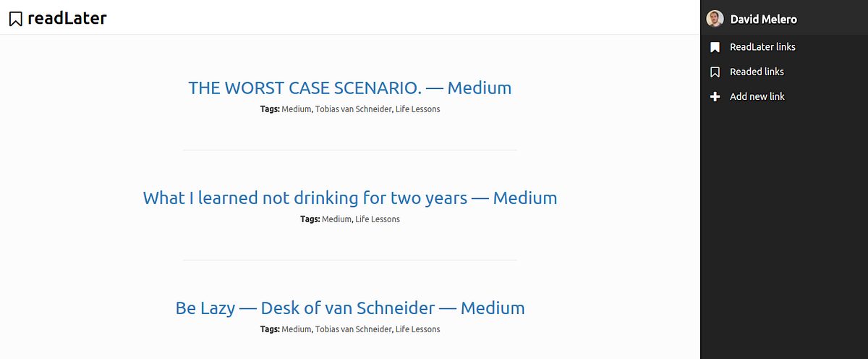Select the Add new link menu text
Viewport: 868px width, 359px height.
757,96
